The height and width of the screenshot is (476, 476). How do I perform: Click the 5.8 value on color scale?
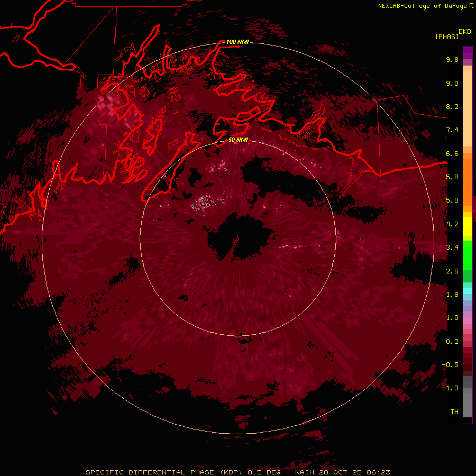pos(452,177)
